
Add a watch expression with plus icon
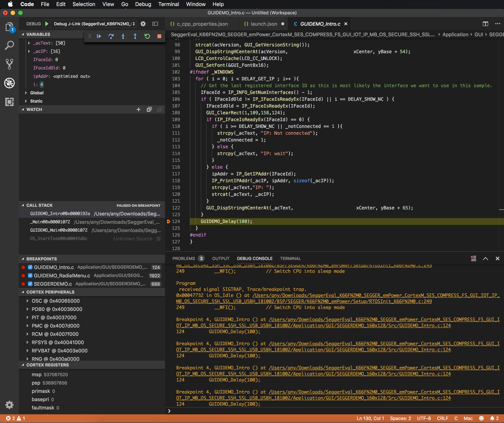[x=139, y=109]
